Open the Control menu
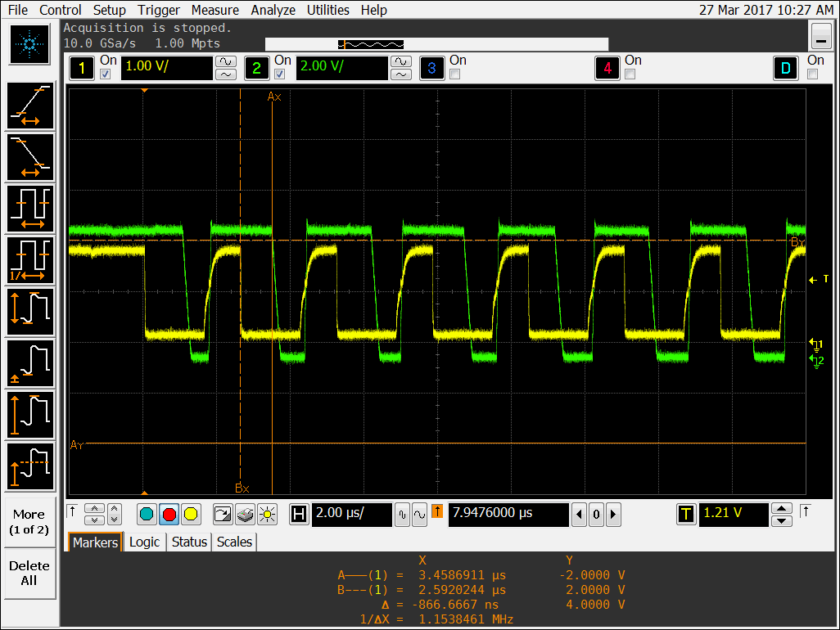The image size is (840, 630). (x=60, y=10)
